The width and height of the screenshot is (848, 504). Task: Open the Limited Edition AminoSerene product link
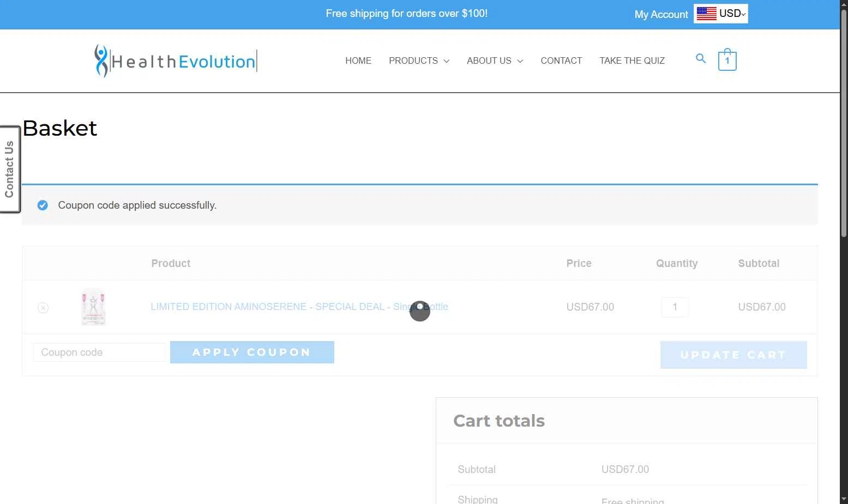(299, 307)
